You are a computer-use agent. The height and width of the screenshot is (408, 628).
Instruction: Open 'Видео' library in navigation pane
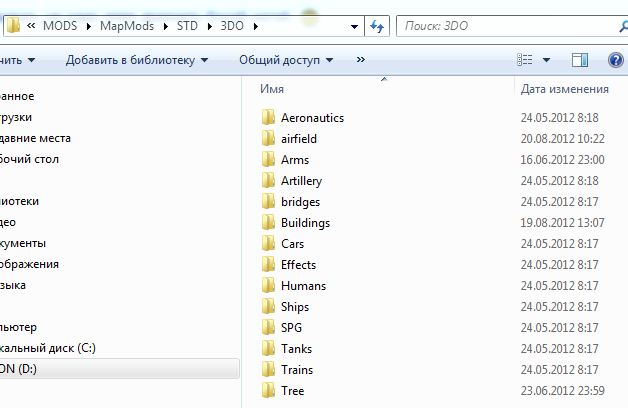coord(8,222)
